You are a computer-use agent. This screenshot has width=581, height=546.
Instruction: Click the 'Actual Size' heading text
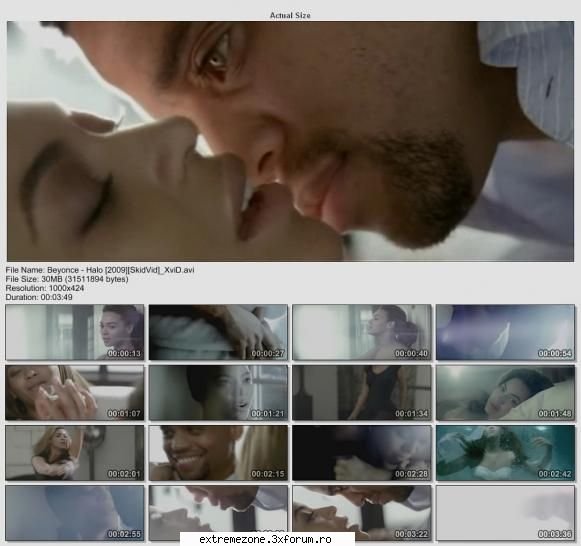pyautogui.click(x=290, y=15)
